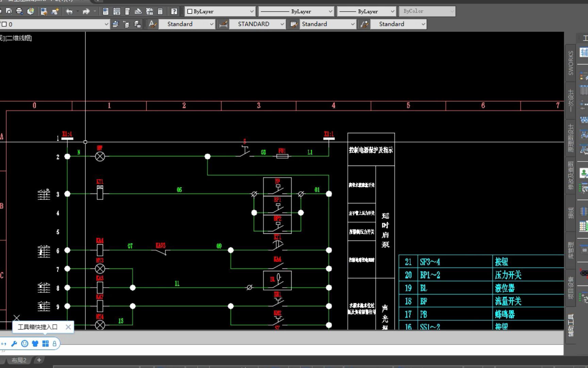Switch to the 原理图设计 side tab
The image size is (588, 368).
[571, 138]
